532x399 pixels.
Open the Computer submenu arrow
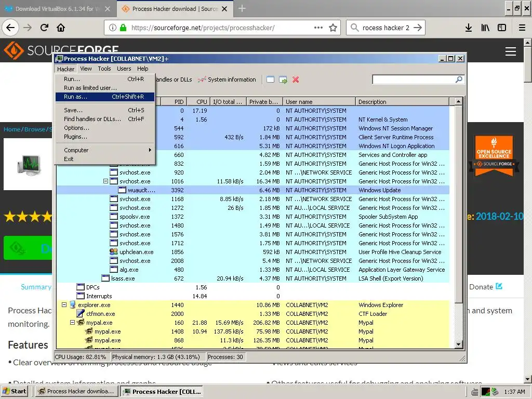click(x=150, y=150)
